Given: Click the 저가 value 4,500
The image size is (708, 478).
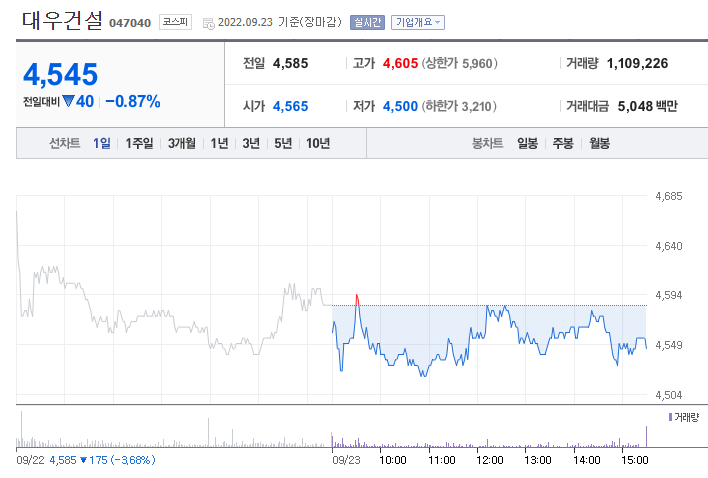Looking at the screenshot, I should point(401,107).
